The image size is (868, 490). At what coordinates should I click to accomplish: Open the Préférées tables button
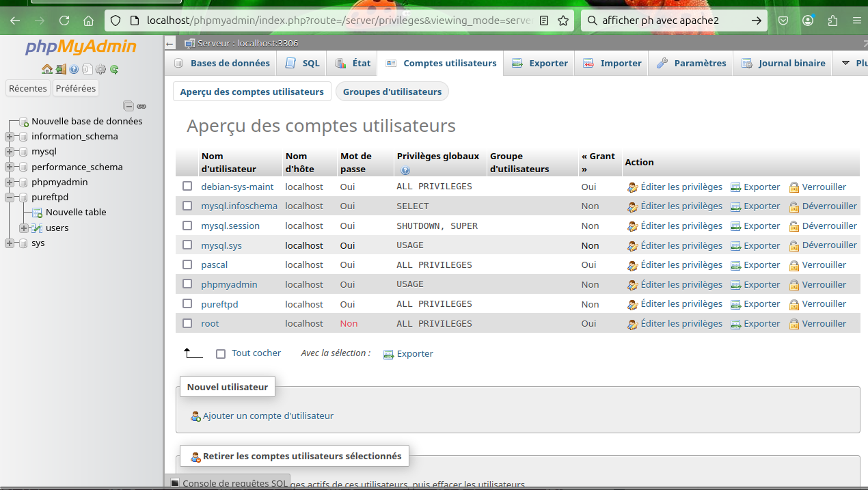(x=76, y=88)
